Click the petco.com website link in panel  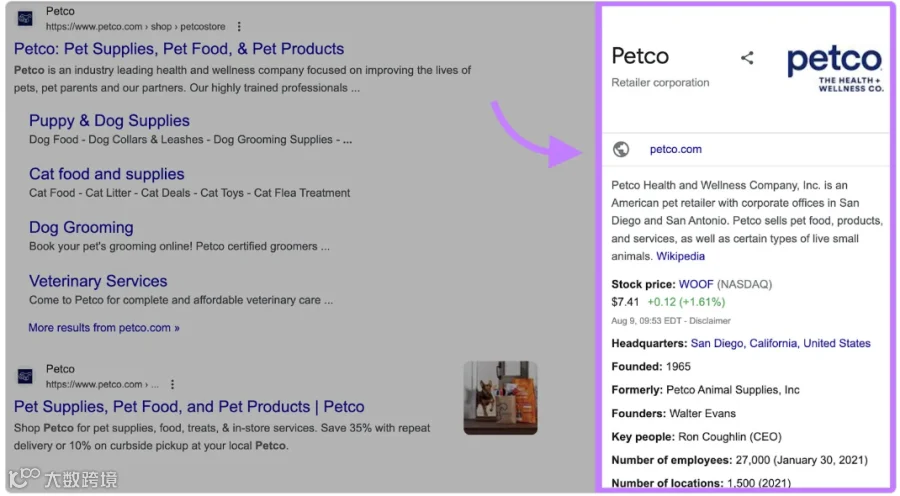[x=676, y=149]
